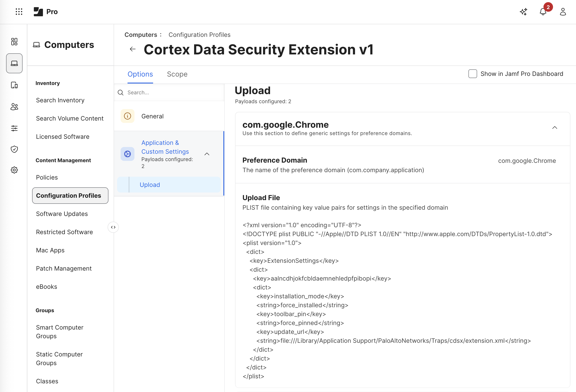Screen dimensions: 576x392
Task: Open the sliders icon section in left rail
Action: click(x=14, y=128)
